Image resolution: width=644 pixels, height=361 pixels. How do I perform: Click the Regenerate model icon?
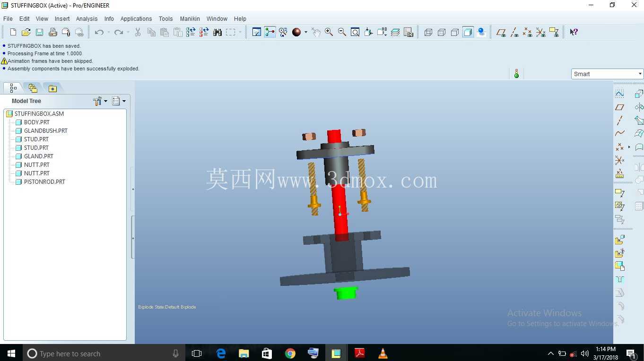coord(191,32)
